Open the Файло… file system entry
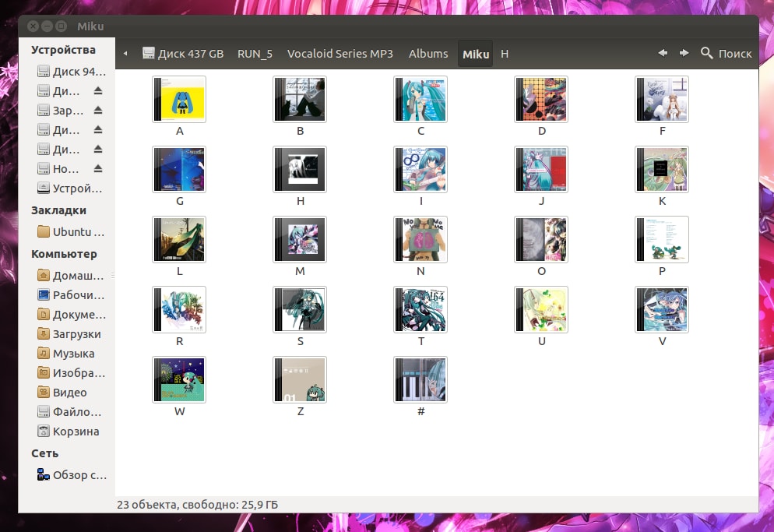The height and width of the screenshot is (532, 774). (x=69, y=411)
